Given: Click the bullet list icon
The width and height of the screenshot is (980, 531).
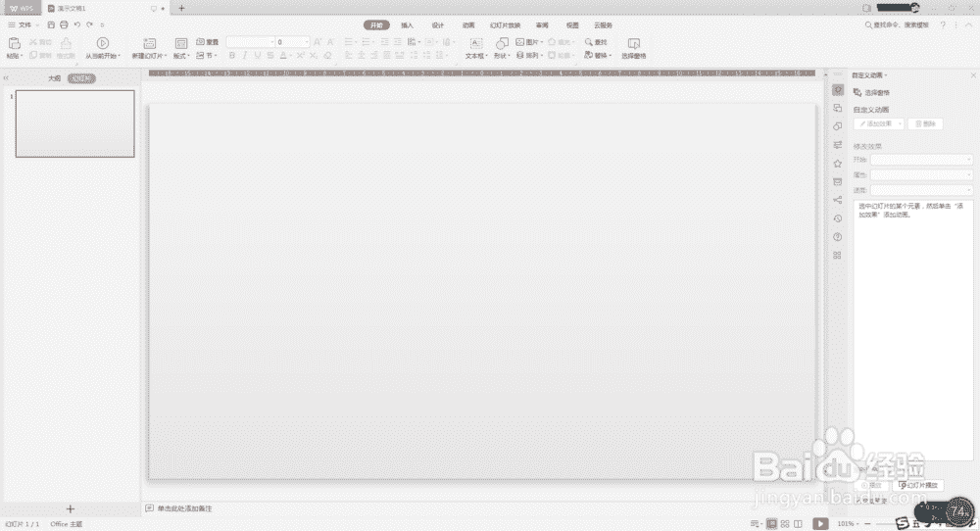Looking at the screenshot, I should [x=348, y=42].
